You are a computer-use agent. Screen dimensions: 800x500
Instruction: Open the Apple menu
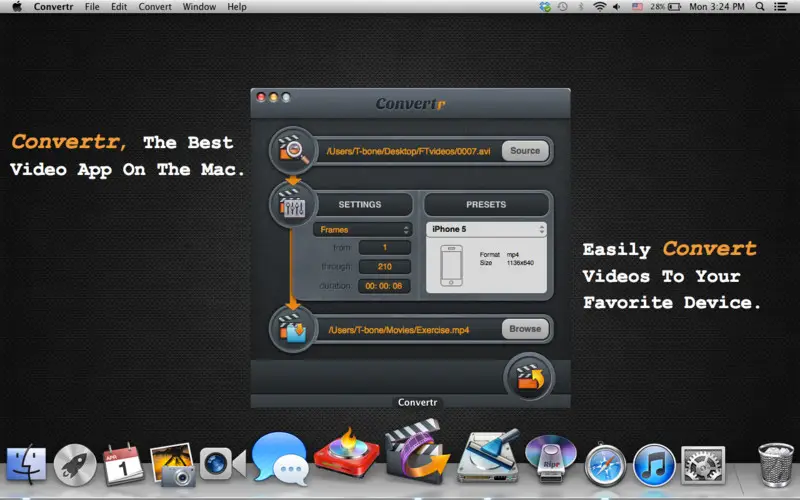(x=17, y=7)
